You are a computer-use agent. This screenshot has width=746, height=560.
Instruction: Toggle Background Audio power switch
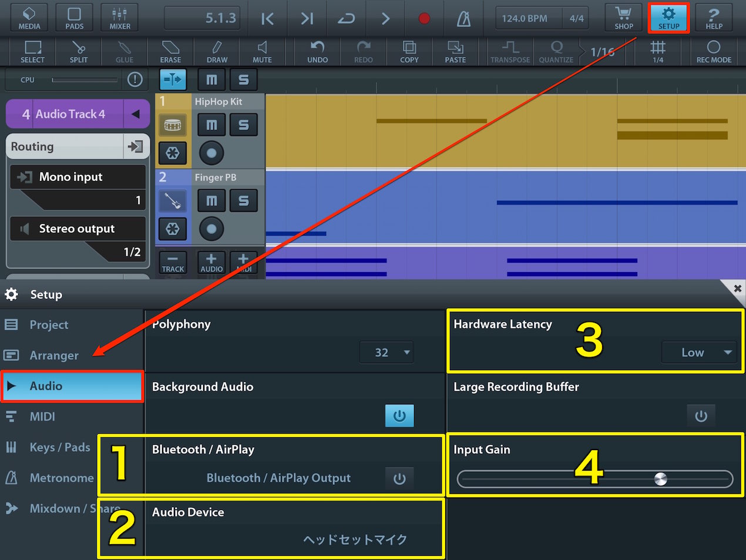[399, 416]
